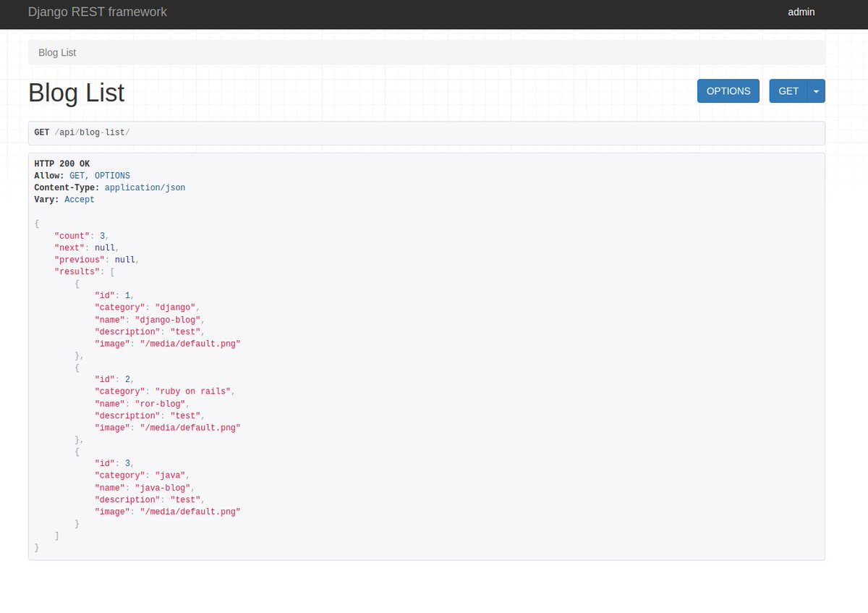
Task: Click the Blog List page heading
Action: [x=77, y=93]
